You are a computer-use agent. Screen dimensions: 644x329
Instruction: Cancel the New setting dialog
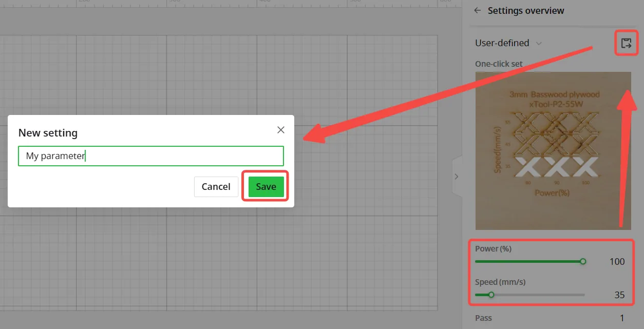(216, 186)
